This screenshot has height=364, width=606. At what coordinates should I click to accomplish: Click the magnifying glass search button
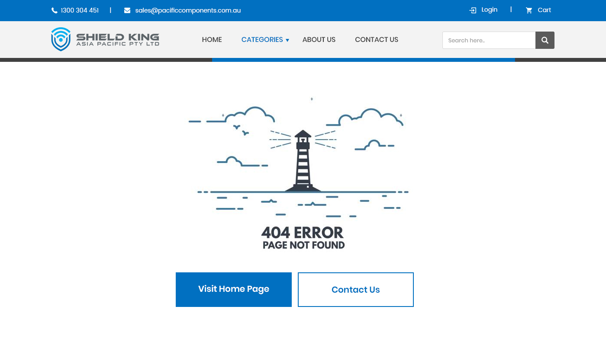545,40
